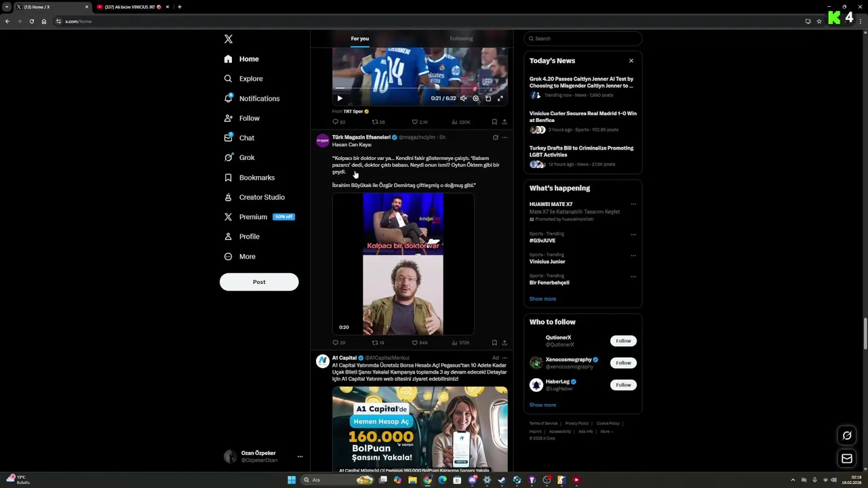Screen dimensions: 868x488
Task: Open Türk Magazin Efsaneleri profile avatar
Action: 322,140
